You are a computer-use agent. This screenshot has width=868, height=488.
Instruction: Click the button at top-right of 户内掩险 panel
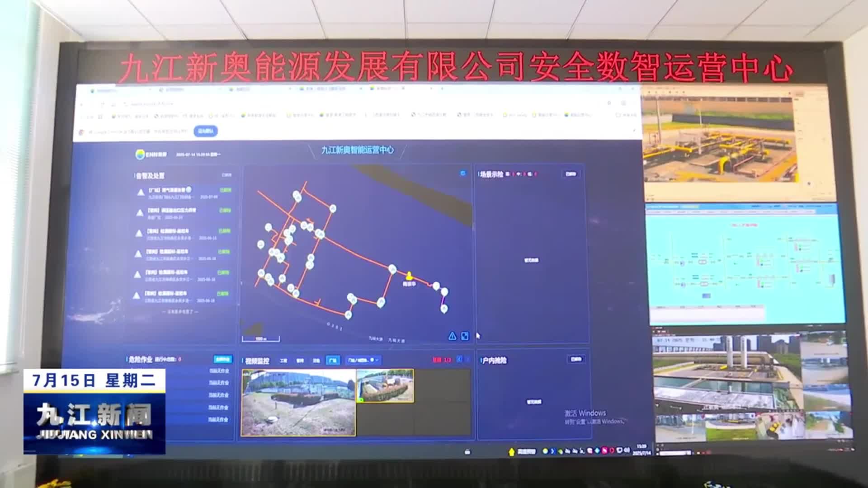click(x=576, y=359)
